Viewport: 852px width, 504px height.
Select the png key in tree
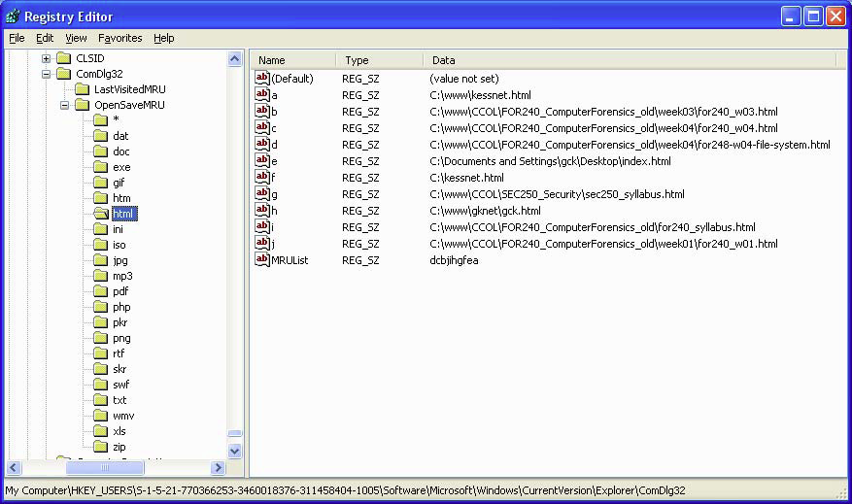coord(121,338)
